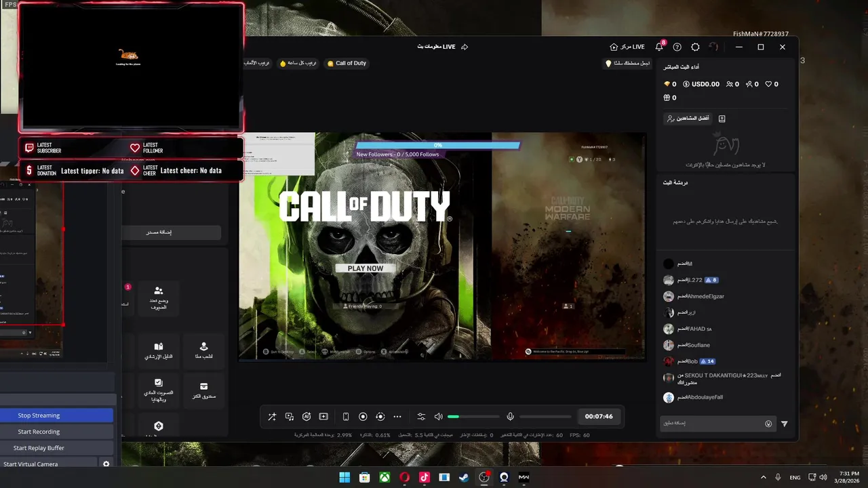
Task: Open the top viewers button
Action: [688, 118]
